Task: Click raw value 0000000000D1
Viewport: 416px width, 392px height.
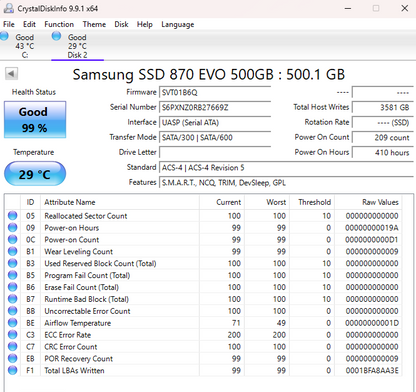Action: tap(372, 240)
